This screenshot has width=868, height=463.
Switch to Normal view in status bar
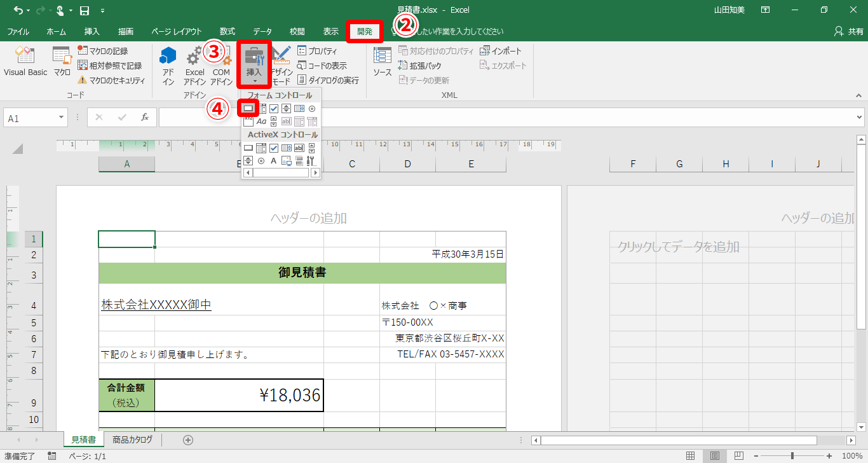pyautogui.click(x=691, y=456)
